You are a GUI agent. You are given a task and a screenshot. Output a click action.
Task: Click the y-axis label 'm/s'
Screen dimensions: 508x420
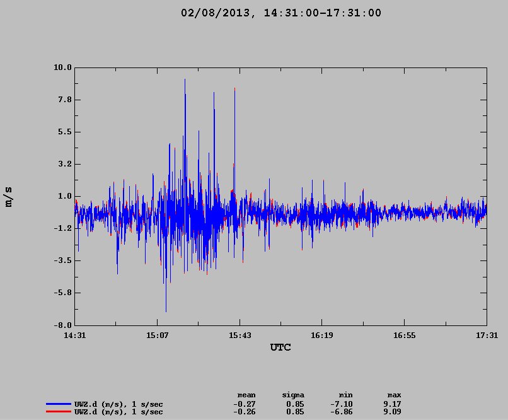point(9,197)
